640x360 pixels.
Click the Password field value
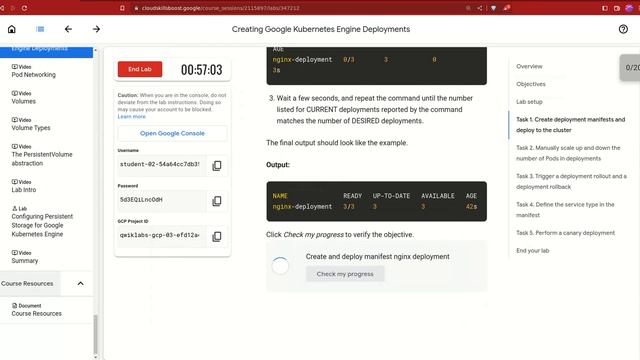pyautogui.click(x=162, y=200)
